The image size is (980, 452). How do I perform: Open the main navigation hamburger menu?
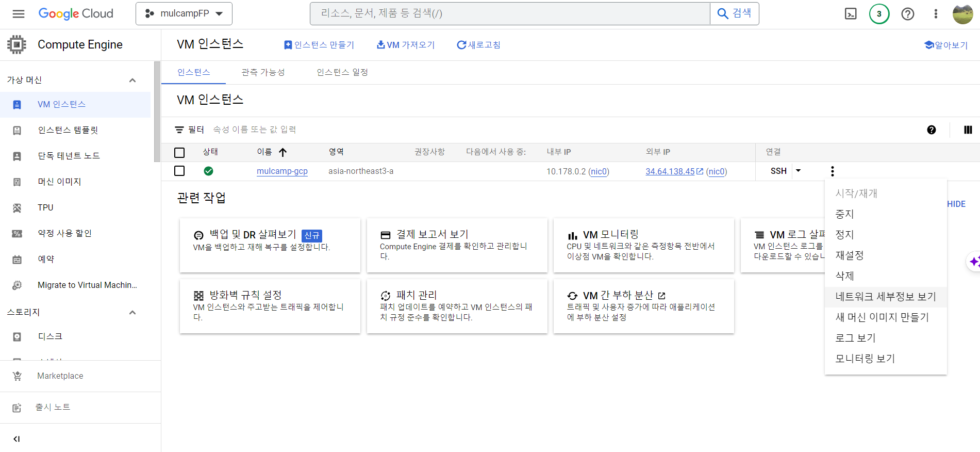point(19,14)
